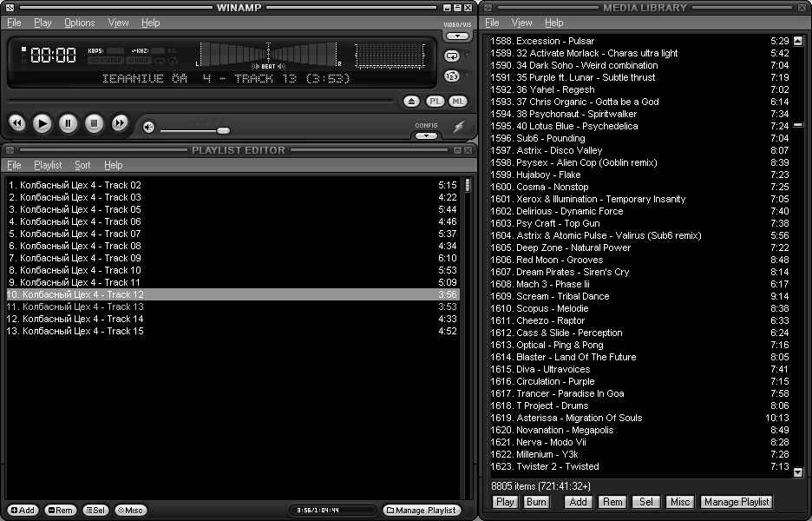Click Manage Playlist in Media Library
The height and width of the screenshot is (521, 812).
tap(737, 502)
